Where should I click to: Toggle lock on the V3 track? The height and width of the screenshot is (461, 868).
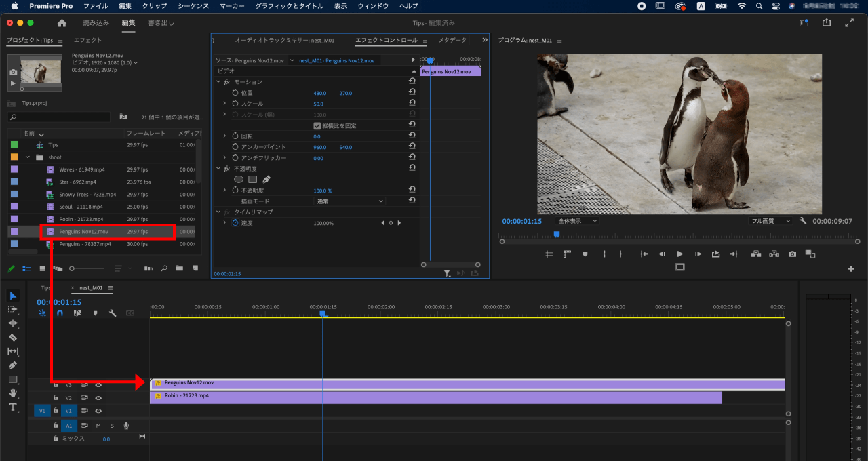[x=56, y=385]
